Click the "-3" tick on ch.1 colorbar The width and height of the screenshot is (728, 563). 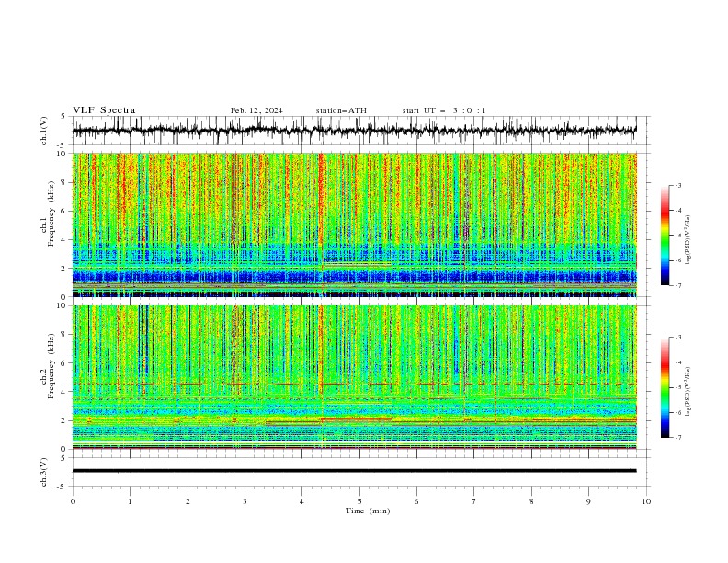(x=678, y=185)
